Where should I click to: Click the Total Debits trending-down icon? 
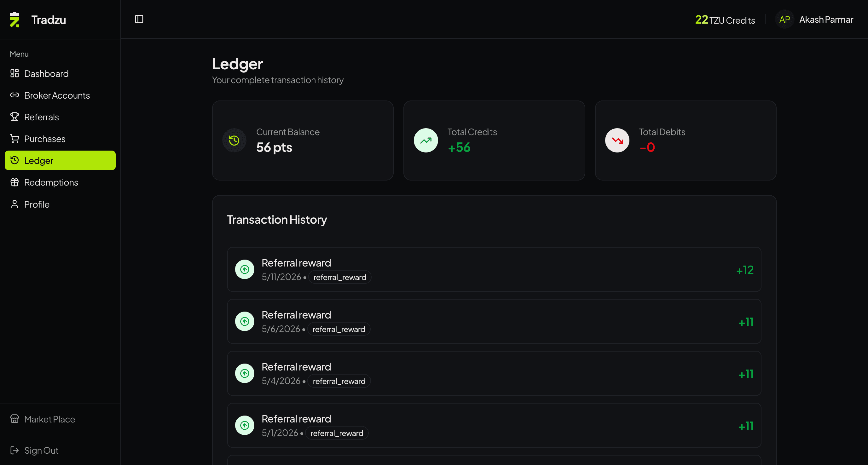(x=617, y=141)
